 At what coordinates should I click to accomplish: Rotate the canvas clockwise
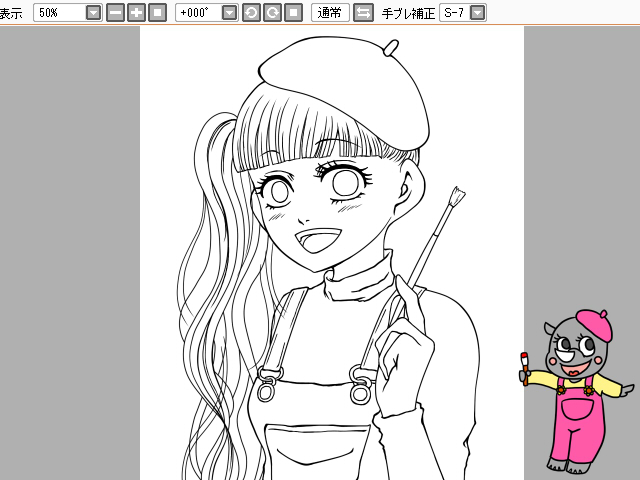[272, 13]
